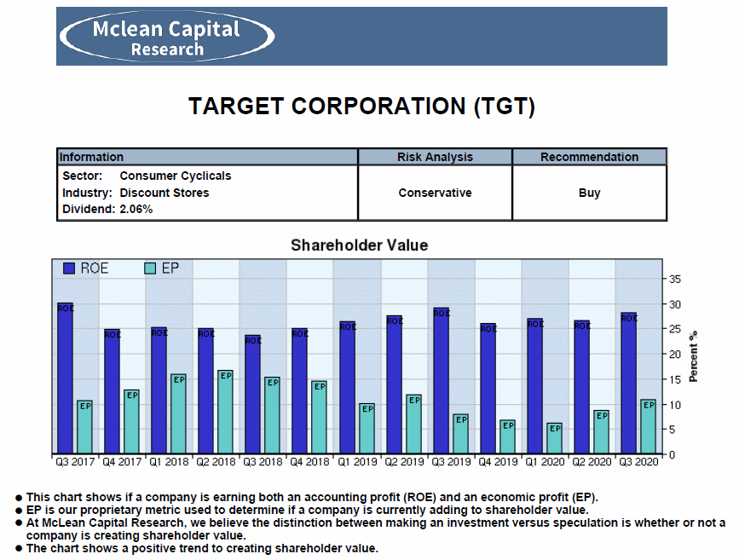
Task: Select the ROE bar for Q1 2018
Action: 159,390
